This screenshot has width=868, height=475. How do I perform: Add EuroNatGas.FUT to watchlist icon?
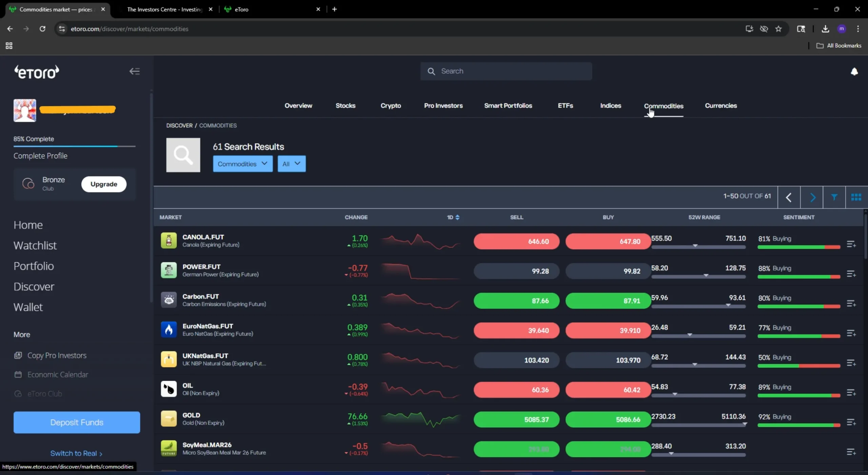(851, 333)
